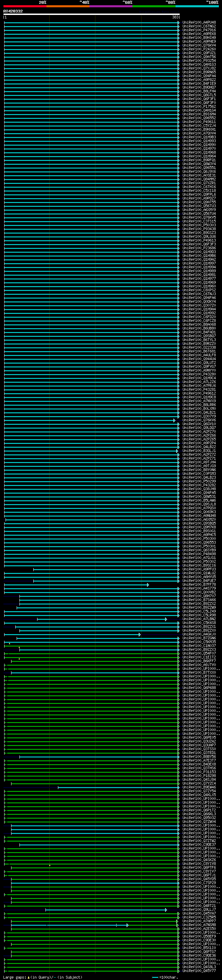This screenshot has width=222, height=980.
Task: Open hit UniRef100_P24260
Action: (x=199, y=49)
